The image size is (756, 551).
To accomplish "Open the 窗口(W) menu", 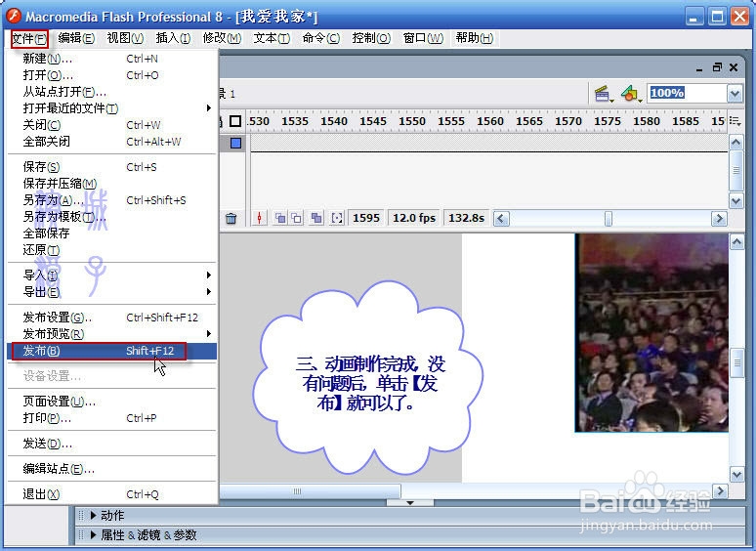I will pos(423,38).
